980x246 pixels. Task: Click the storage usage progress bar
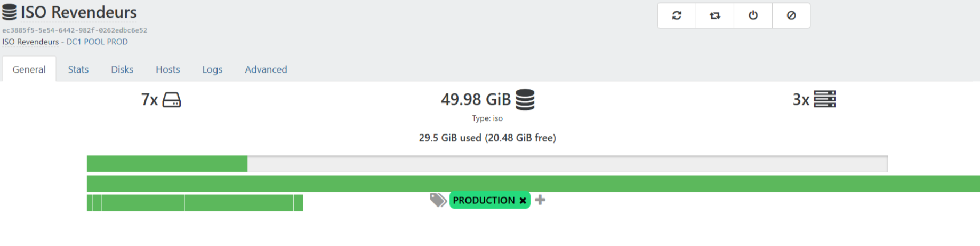coord(487,164)
